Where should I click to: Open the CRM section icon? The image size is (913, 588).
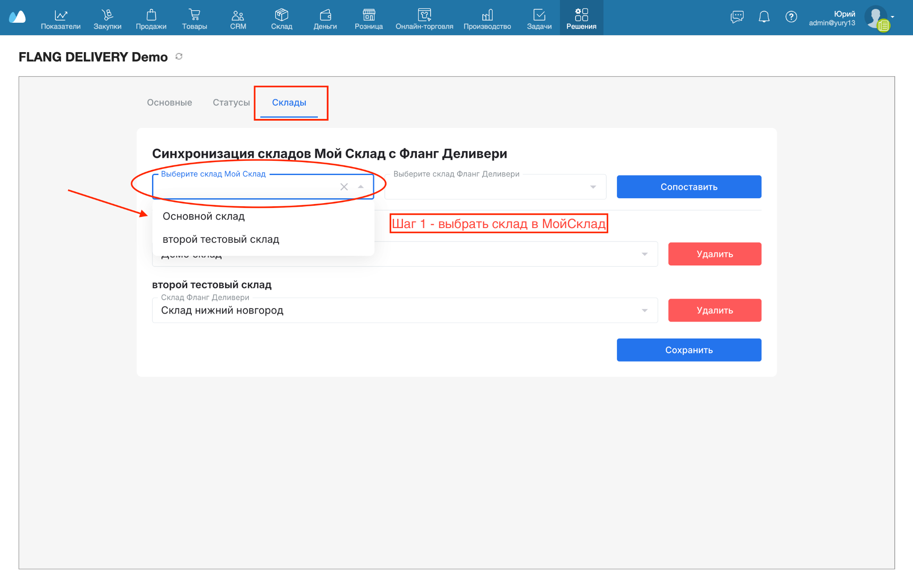coord(238,15)
